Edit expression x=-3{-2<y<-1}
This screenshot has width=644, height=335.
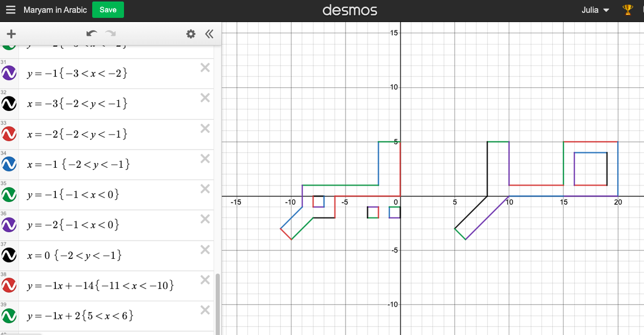(x=77, y=103)
